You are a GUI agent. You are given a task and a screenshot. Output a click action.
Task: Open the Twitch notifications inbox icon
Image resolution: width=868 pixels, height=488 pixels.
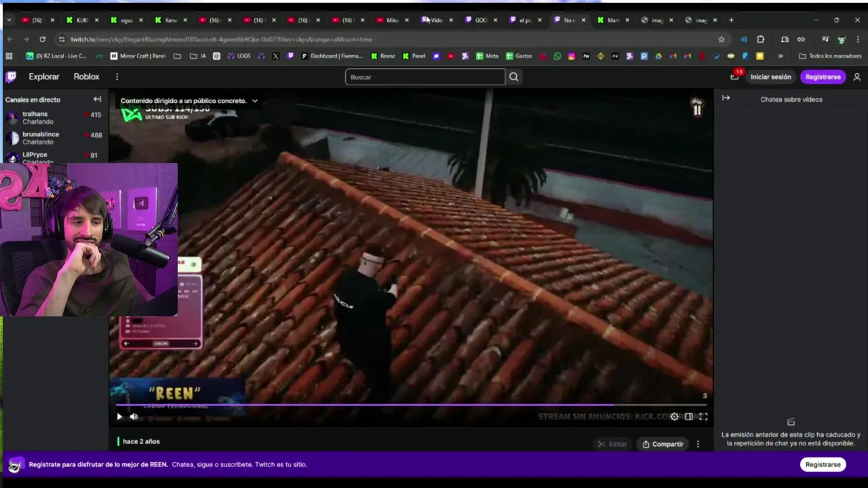(734, 77)
